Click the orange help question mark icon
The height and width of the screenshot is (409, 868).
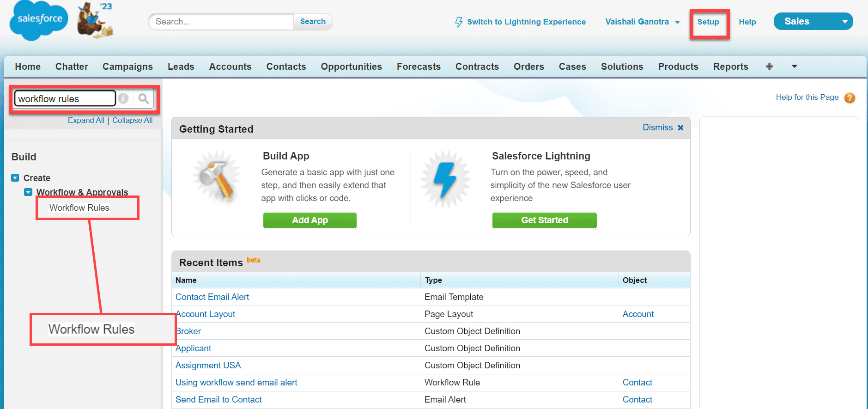click(850, 98)
